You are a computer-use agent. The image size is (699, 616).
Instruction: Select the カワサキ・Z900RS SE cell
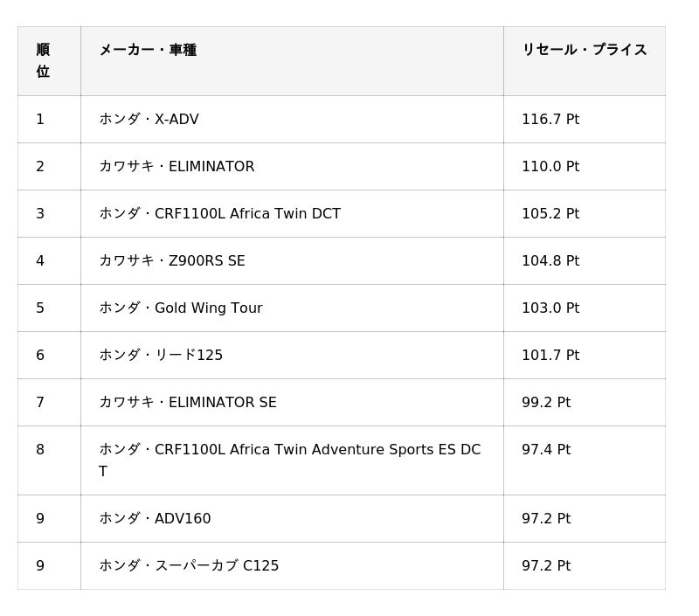[x=172, y=261]
